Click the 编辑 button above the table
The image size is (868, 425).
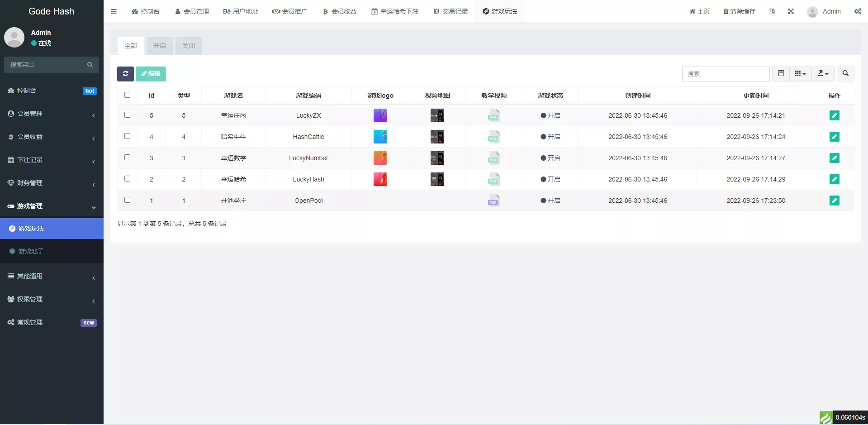151,74
